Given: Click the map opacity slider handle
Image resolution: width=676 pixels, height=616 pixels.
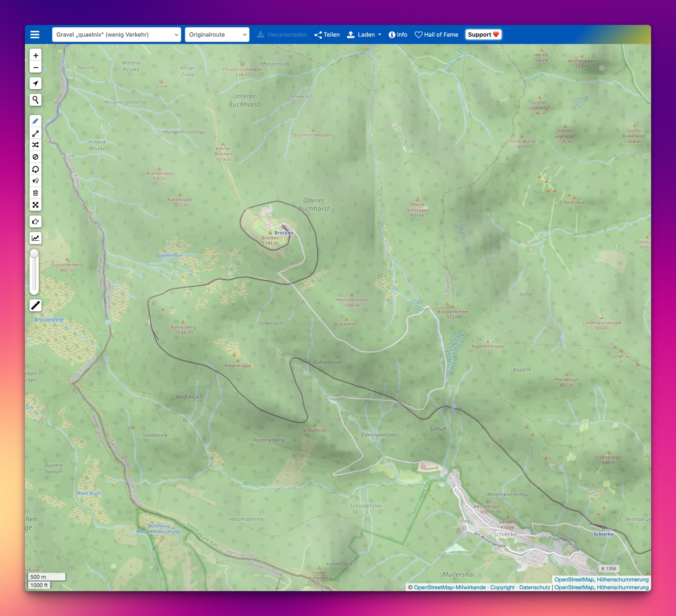Looking at the screenshot, I should coord(34,253).
